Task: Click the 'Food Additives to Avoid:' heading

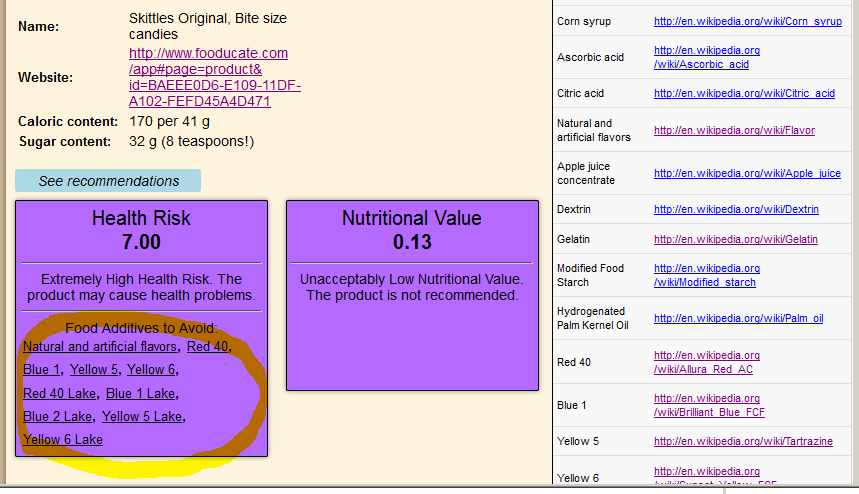Action: click(141, 328)
